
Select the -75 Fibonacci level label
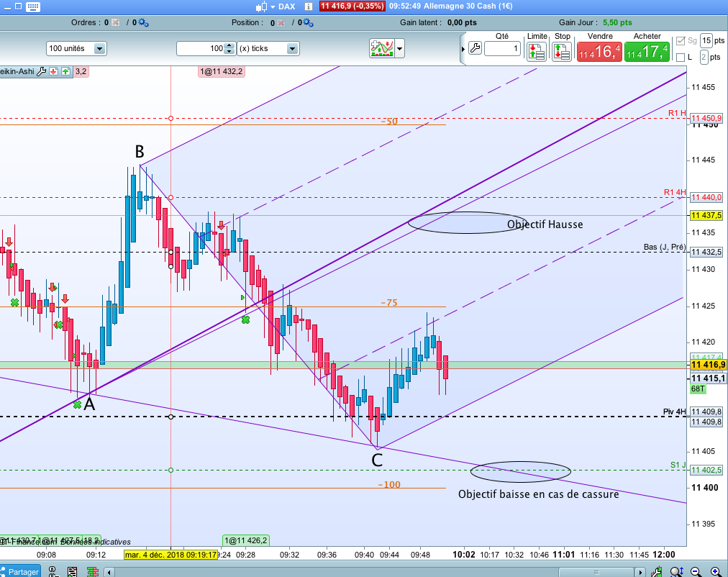389,303
